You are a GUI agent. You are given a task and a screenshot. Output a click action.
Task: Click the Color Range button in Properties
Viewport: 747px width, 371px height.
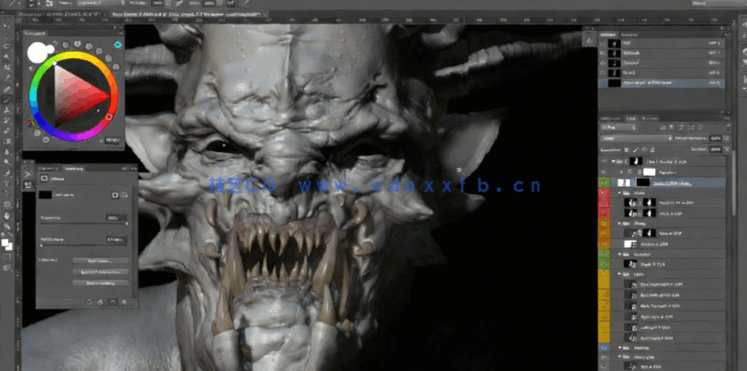click(100, 272)
